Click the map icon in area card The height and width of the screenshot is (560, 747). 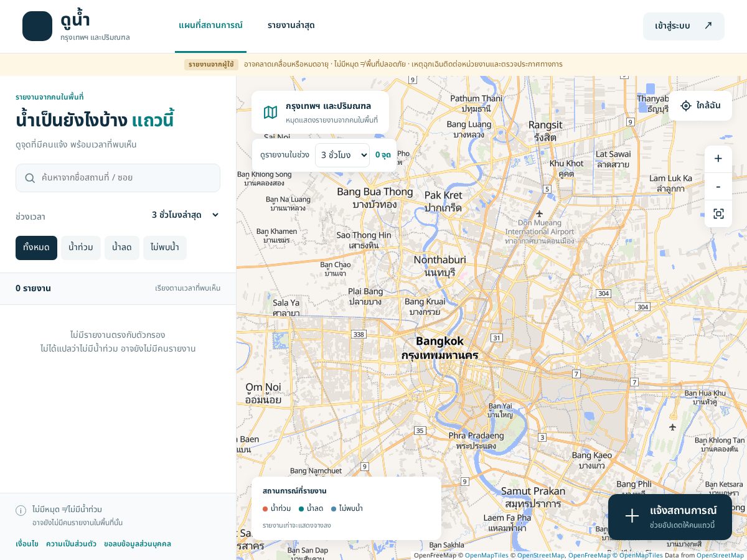[x=270, y=112]
